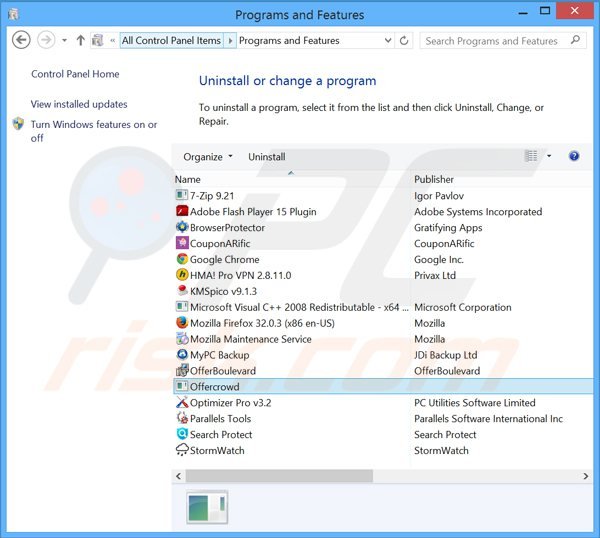Click the Search Protect icon

(182, 434)
